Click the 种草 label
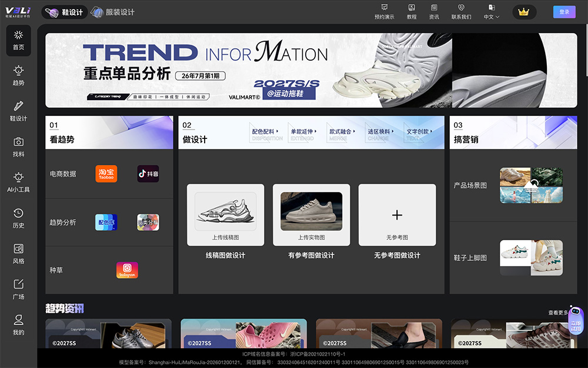This screenshot has width=588, height=368. coord(56,270)
